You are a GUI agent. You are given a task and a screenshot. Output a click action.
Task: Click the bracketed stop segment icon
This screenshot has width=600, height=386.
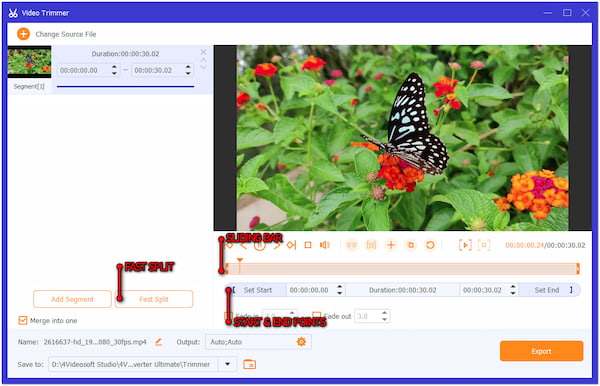click(x=484, y=245)
